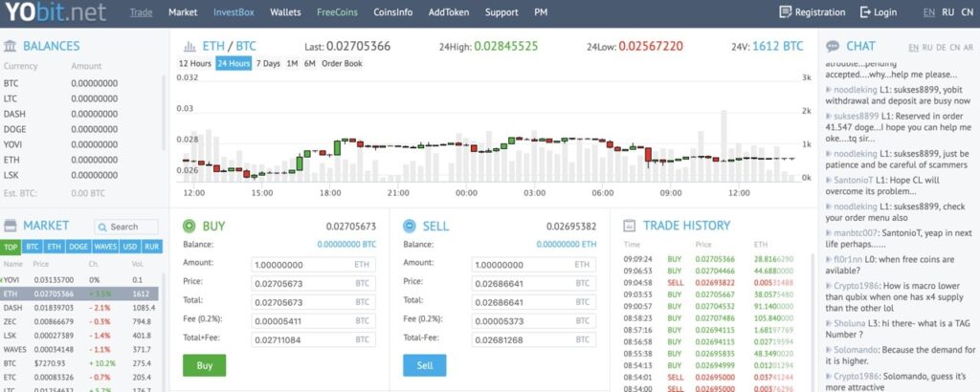Click the Login link

(x=885, y=11)
